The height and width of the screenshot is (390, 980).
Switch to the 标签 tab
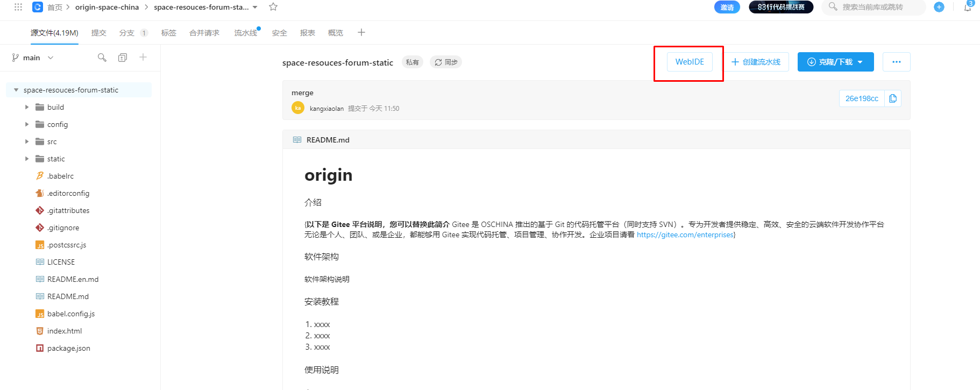point(169,33)
